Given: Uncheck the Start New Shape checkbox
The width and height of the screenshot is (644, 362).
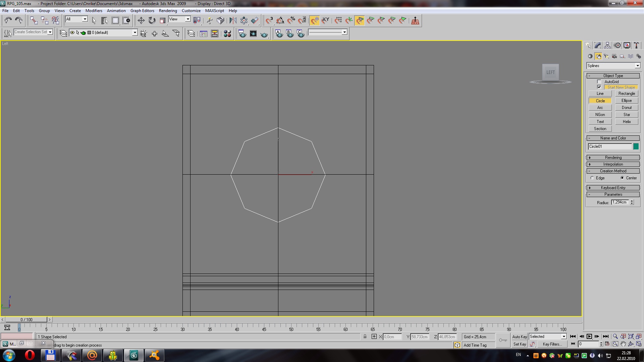Looking at the screenshot, I should tap(599, 87).
